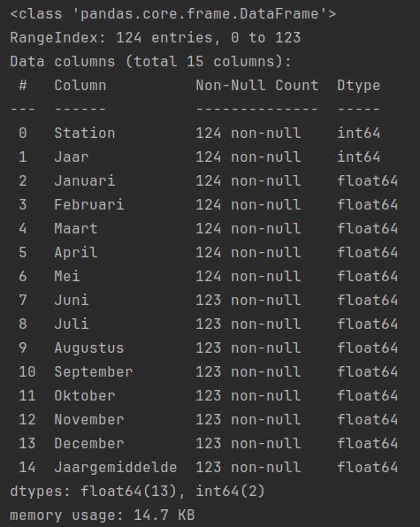
Task: Click the RangeIndex 124 entries line
Action: point(156,38)
